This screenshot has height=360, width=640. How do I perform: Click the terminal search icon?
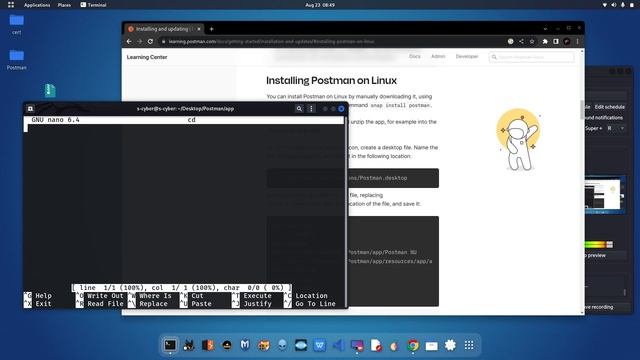coord(299,109)
